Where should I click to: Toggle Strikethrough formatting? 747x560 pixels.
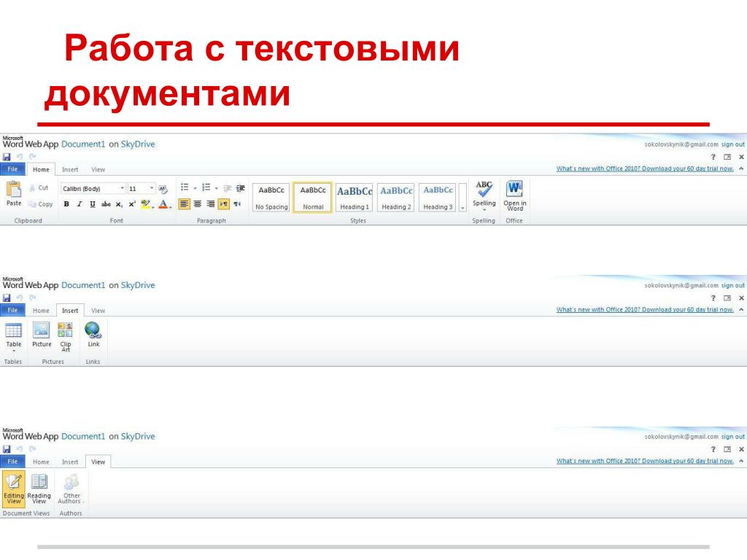(106, 204)
